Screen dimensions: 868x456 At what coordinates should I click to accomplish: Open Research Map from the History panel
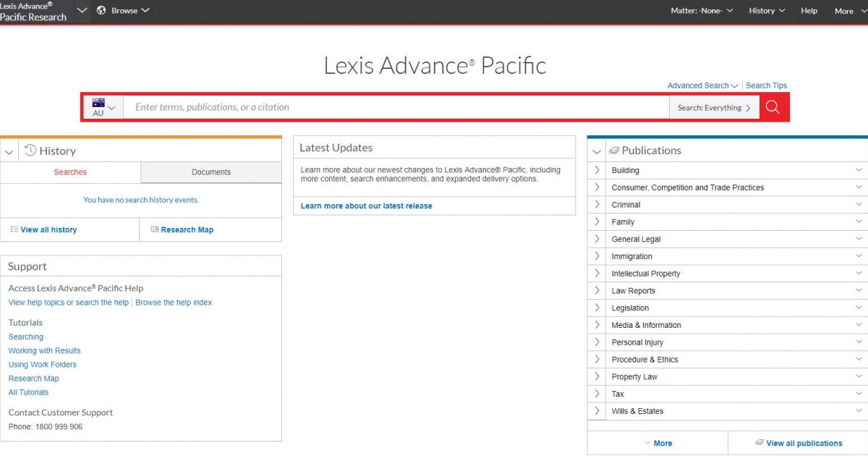pyautogui.click(x=182, y=229)
